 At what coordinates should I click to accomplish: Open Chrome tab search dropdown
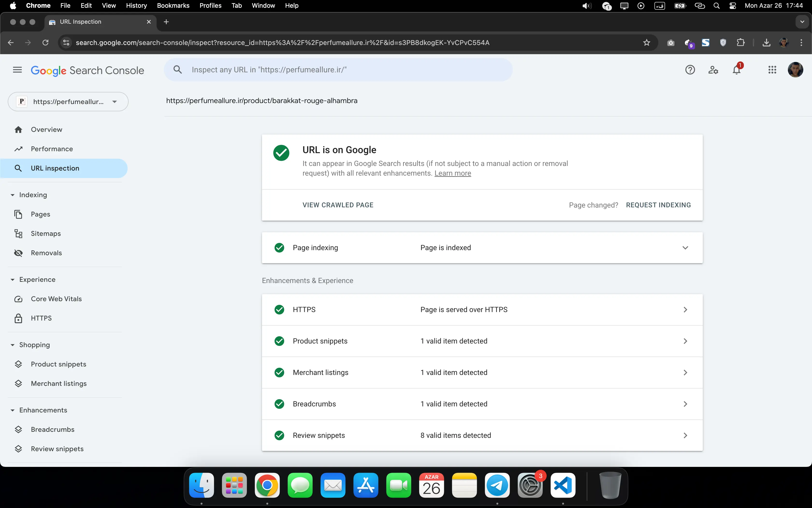coord(802,22)
